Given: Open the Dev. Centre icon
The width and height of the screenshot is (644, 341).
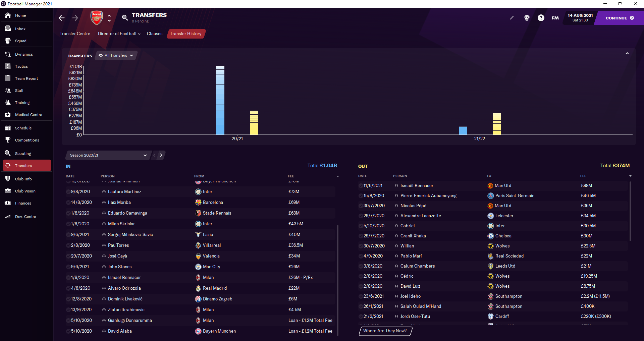Looking at the screenshot, I should click(8, 217).
